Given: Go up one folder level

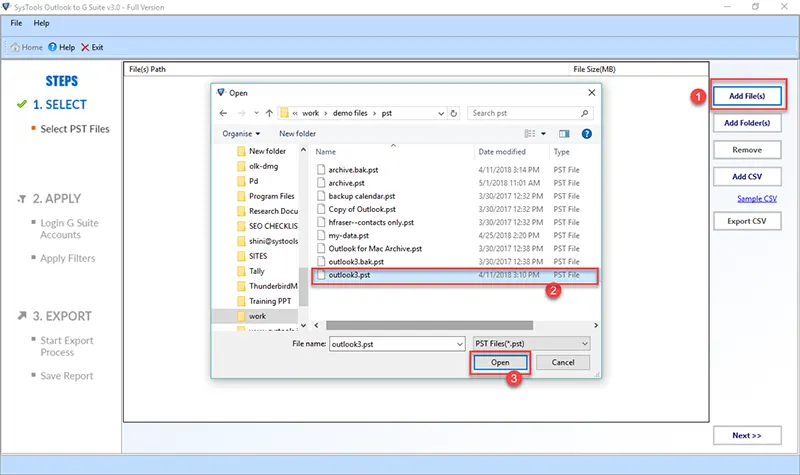Looking at the screenshot, I should [269, 113].
